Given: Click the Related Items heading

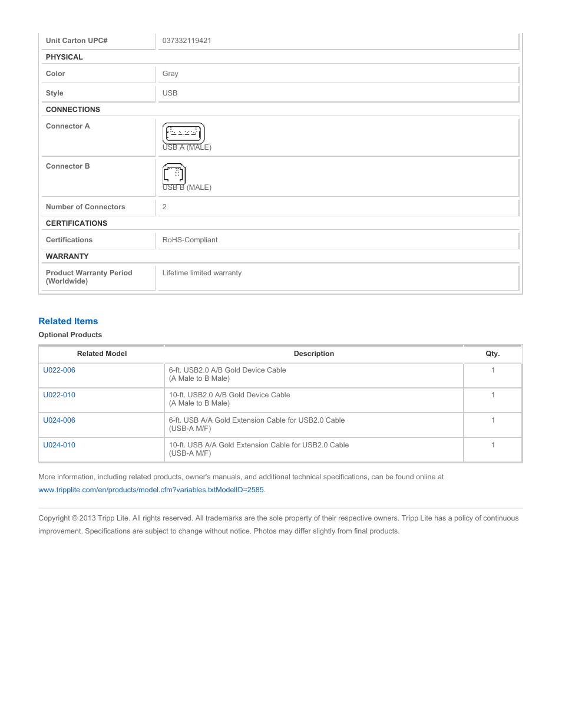Looking at the screenshot, I should [x=68, y=321].
